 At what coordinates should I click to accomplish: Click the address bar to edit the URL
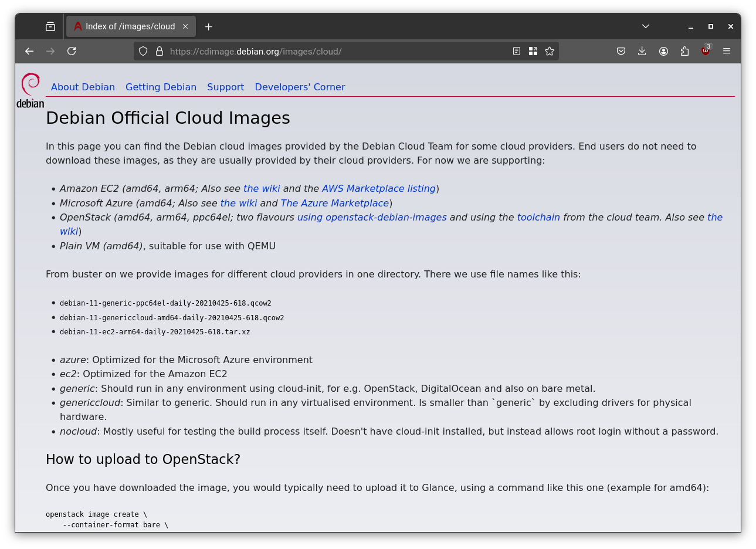coord(323,51)
